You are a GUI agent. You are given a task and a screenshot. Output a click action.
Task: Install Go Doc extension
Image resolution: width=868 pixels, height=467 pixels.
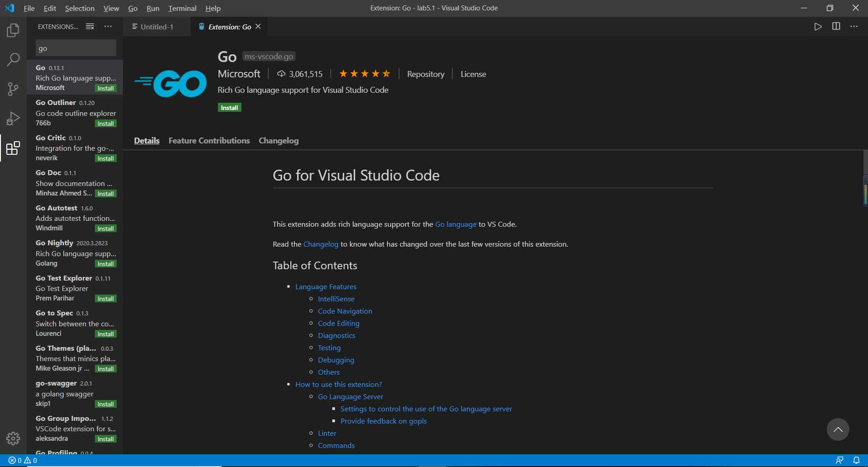[x=106, y=194]
